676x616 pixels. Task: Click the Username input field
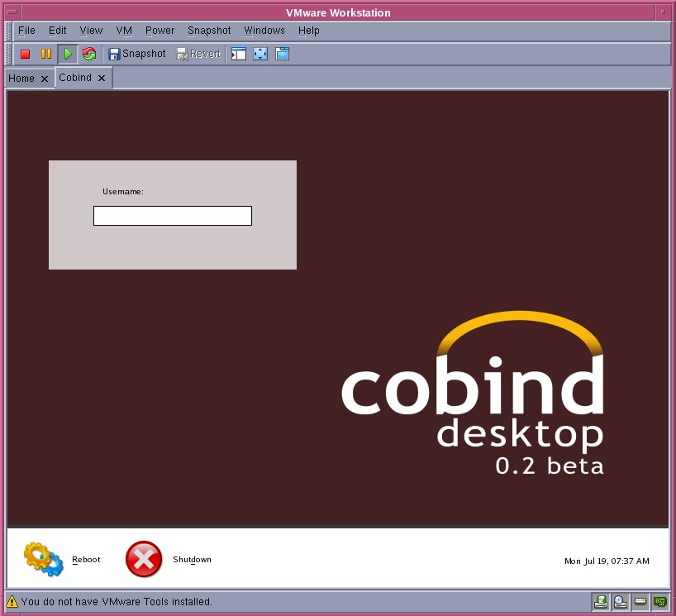(x=172, y=216)
